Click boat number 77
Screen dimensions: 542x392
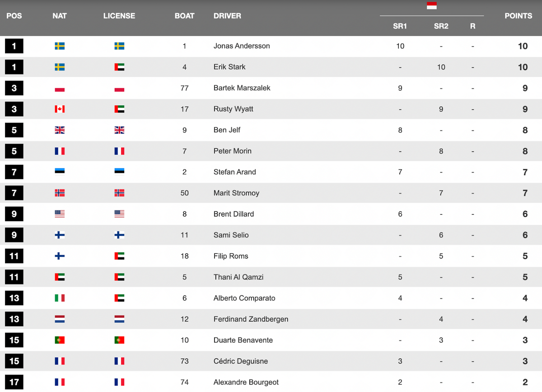(184, 88)
